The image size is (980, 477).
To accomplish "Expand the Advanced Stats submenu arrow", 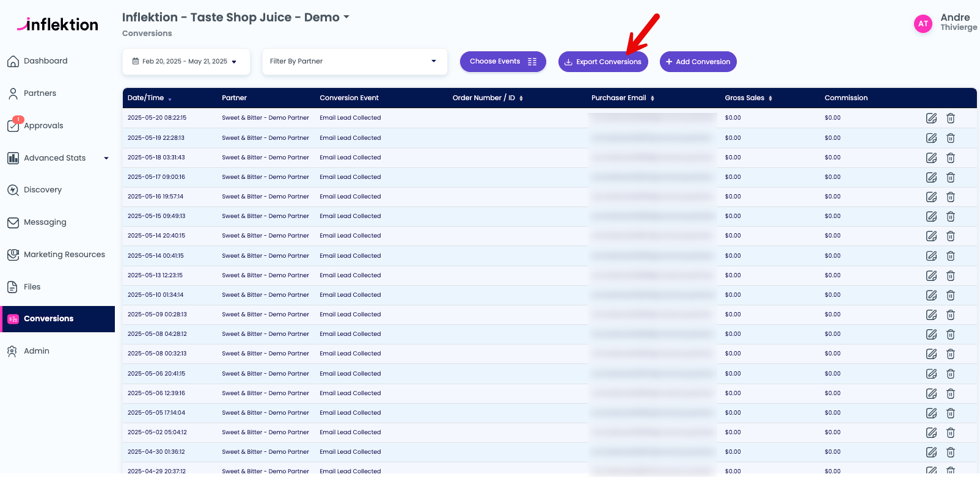I will tap(106, 158).
